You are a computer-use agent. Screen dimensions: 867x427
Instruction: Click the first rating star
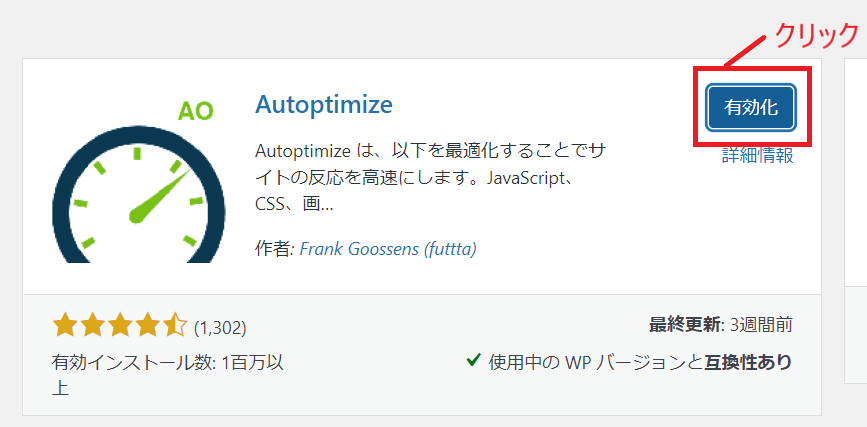(65, 325)
